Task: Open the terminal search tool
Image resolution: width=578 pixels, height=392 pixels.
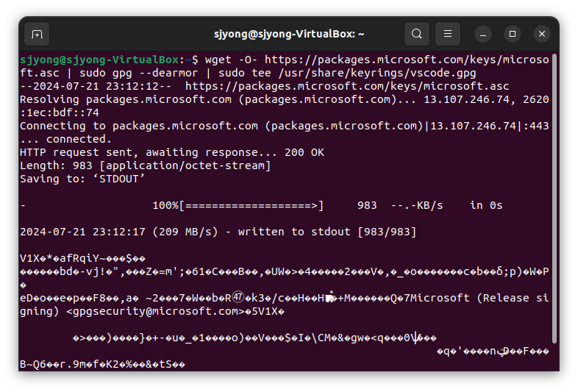Action: [x=416, y=34]
